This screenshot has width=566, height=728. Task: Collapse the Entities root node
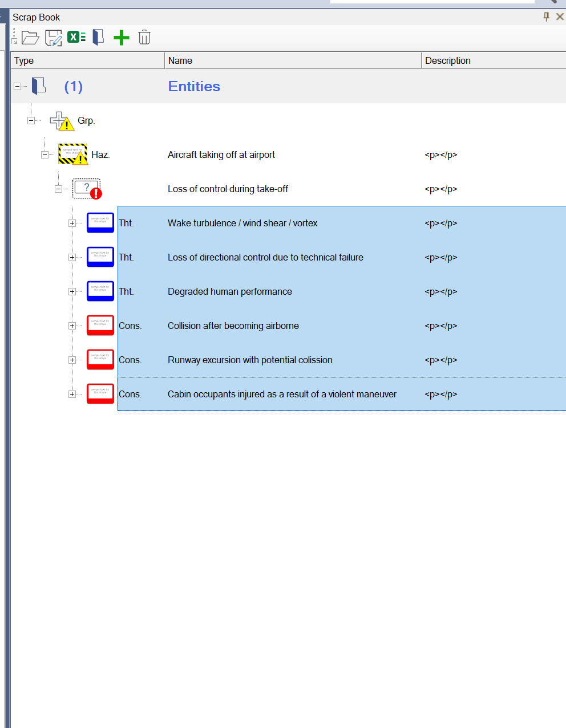point(17,86)
